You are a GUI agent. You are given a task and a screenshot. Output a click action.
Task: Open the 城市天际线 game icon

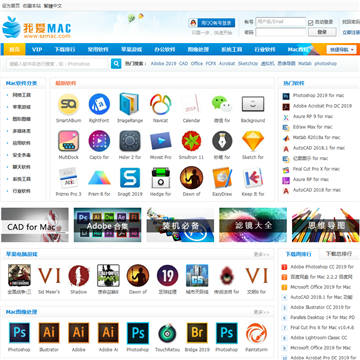[x=197, y=276]
